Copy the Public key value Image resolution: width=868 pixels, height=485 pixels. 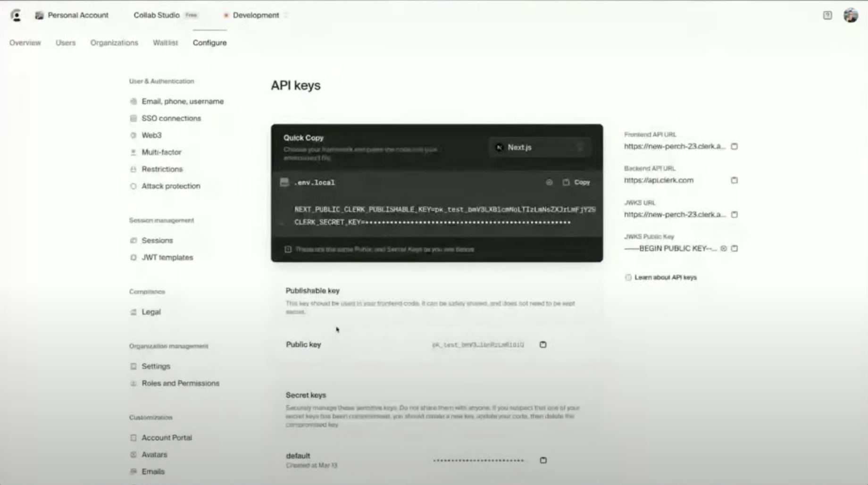coord(542,344)
